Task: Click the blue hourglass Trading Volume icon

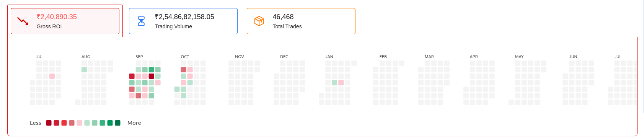Action: tap(141, 21)
